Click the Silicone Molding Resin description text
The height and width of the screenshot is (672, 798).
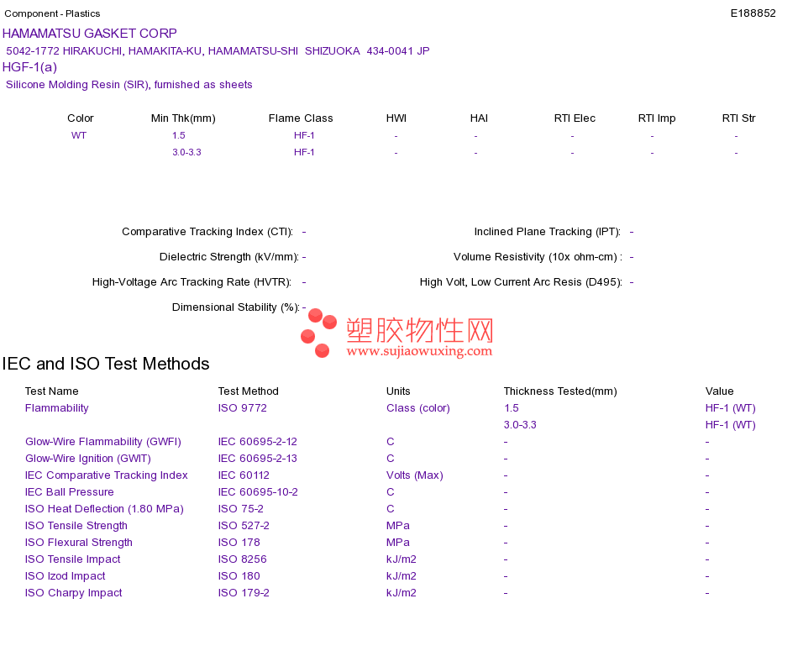[129, 85]
